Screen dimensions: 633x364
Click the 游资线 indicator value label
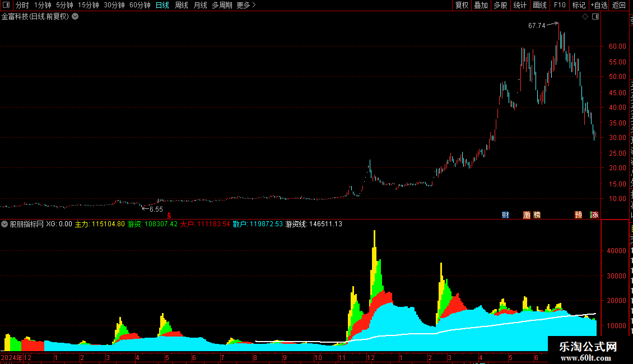point(314,224)
